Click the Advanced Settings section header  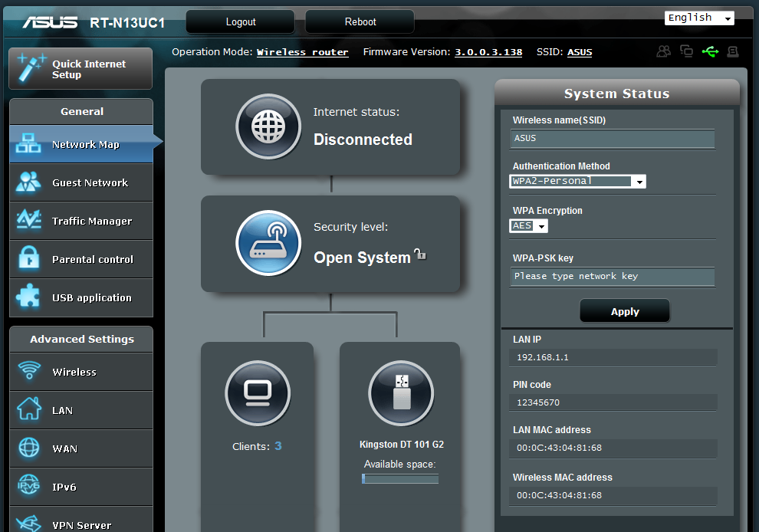point(81,339)
